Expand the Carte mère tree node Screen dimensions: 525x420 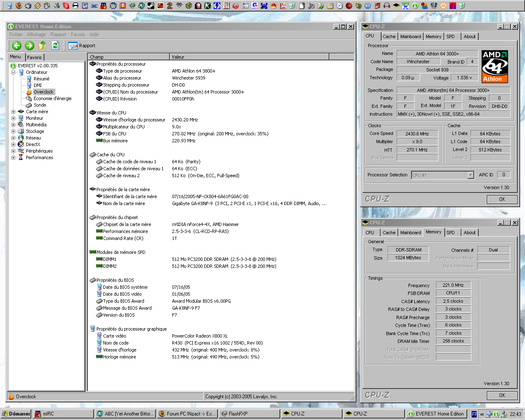[13, 112]
